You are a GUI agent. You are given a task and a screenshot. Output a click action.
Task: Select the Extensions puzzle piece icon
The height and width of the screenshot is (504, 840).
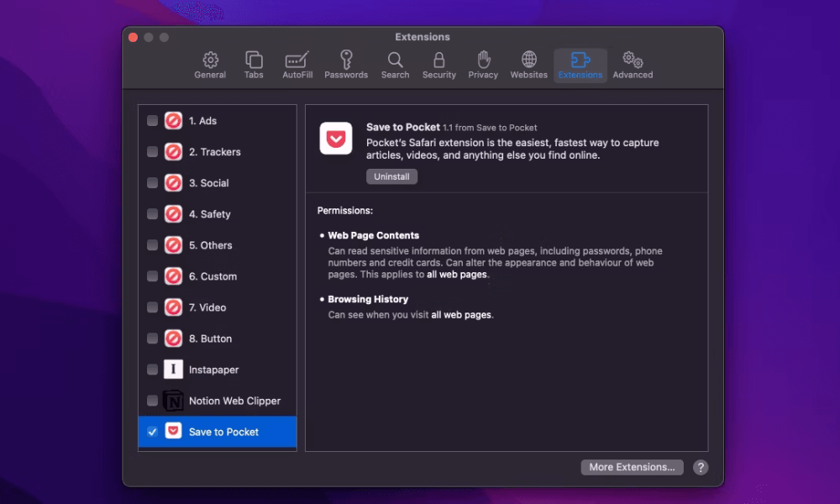click(x=580, y=60)
